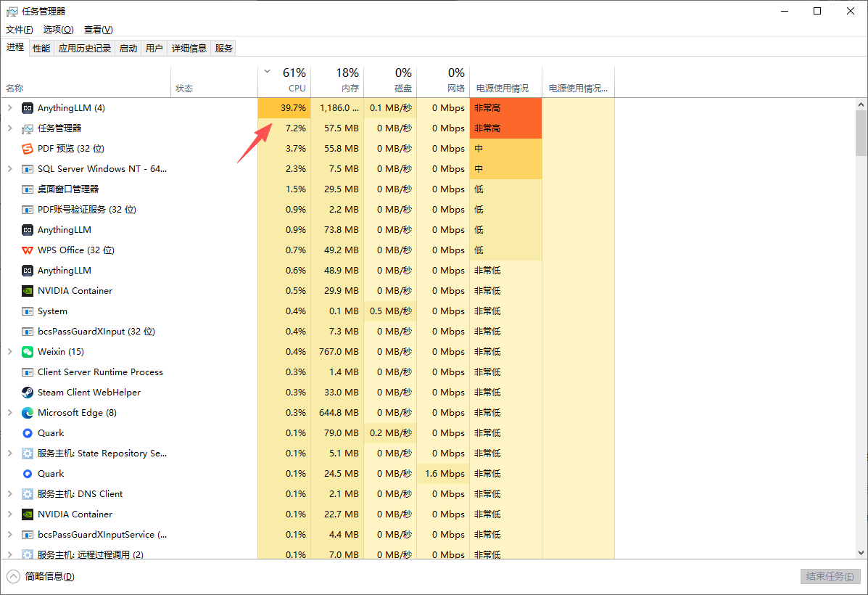Click the 任务管理器 process row icon

point(27,128)
